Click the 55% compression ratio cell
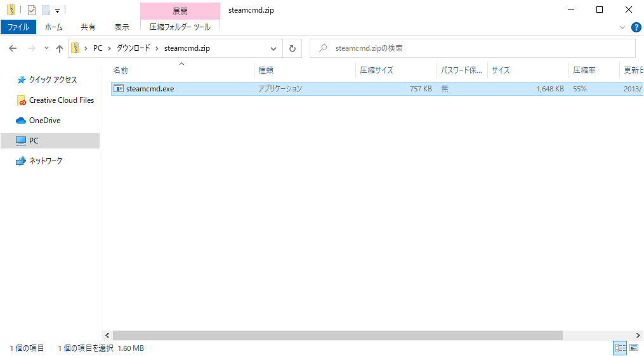Screen dimensions: 644x356 click(580, 89)
